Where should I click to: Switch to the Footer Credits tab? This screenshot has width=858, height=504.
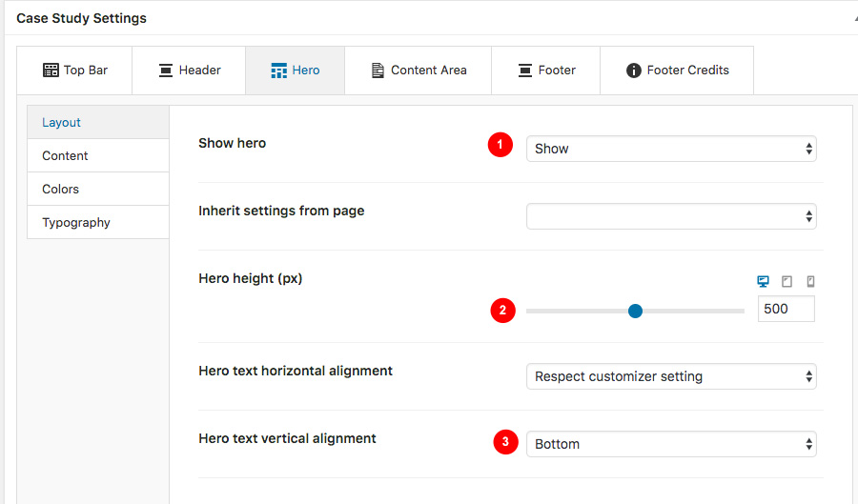(677, 71)
